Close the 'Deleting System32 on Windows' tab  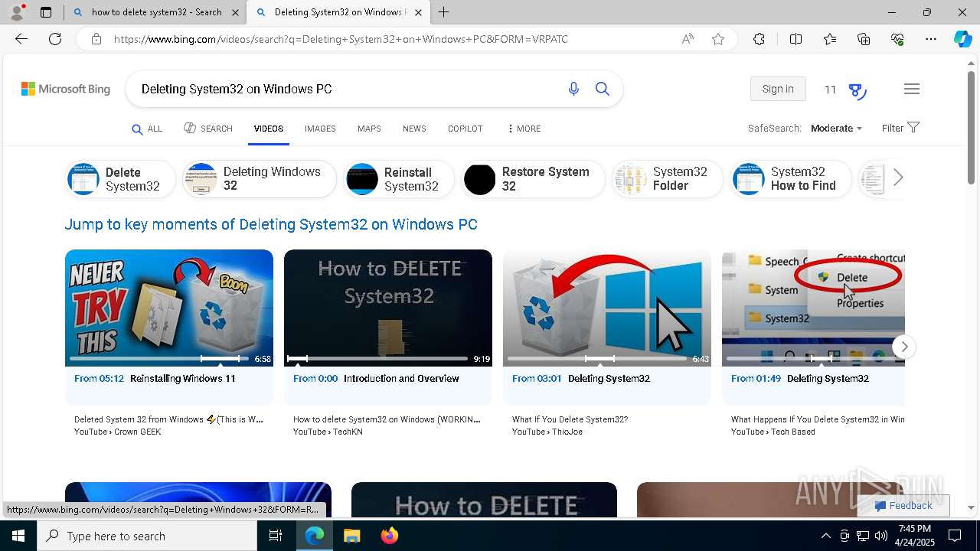pos(417,12)
